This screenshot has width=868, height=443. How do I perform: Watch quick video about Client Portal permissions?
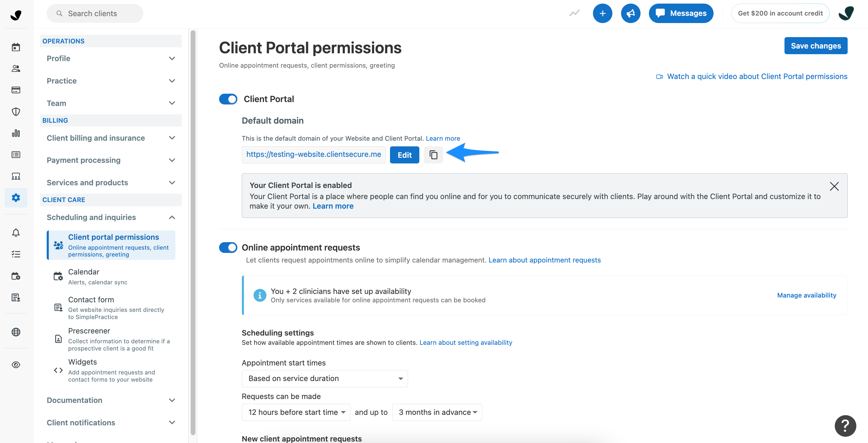752,76
